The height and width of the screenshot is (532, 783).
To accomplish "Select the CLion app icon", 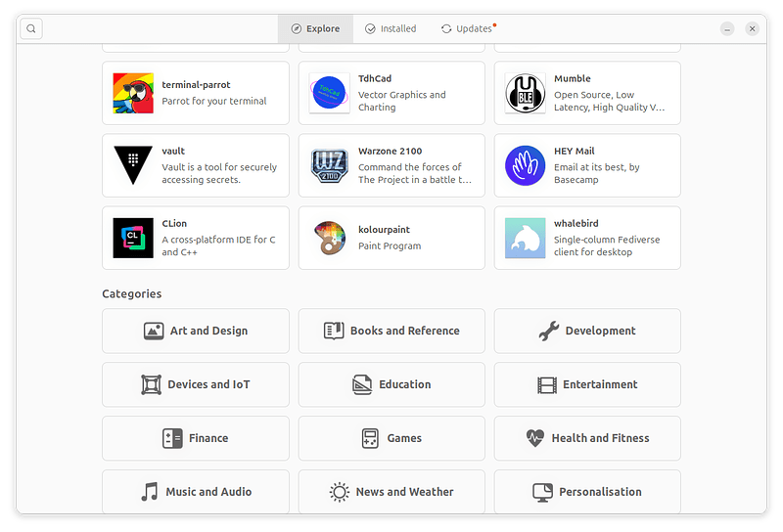I will pos(133,238).
